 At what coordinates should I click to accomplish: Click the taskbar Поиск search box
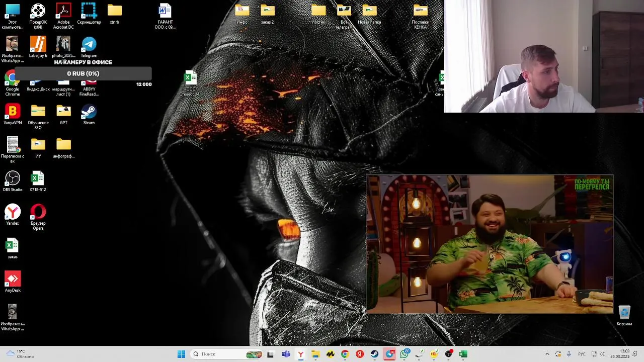coord(227,354)
